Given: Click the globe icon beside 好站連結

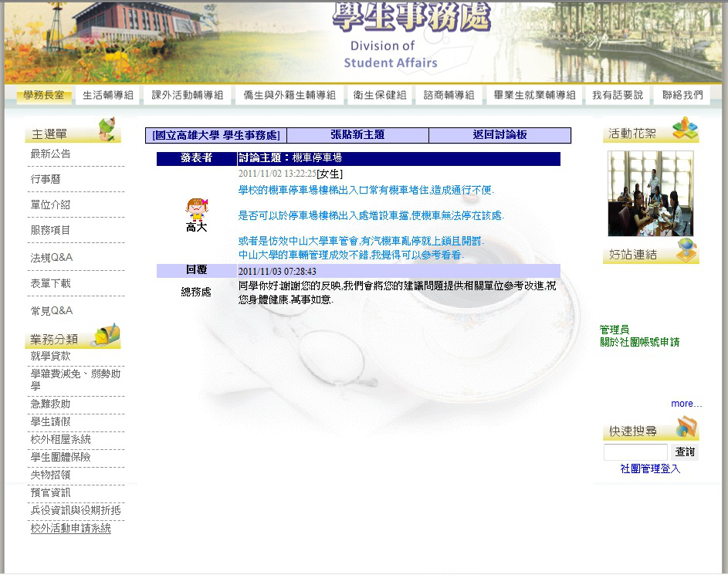Looking at the screenshot, I should pyautogui.click(x=687, y=249).
